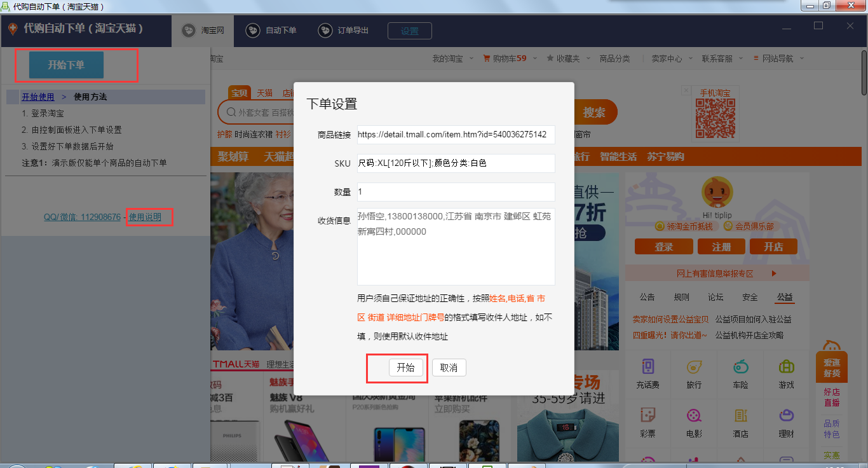Open 公益机构开店全攻略 link
Screen dimensions: 868x468
tap(749, 335)
